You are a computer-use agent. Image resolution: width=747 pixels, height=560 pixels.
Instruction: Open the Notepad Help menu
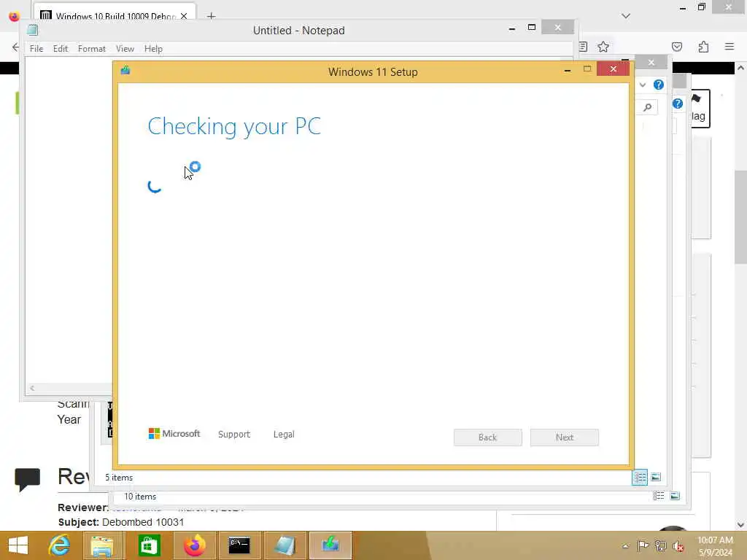tap(153, 49)
